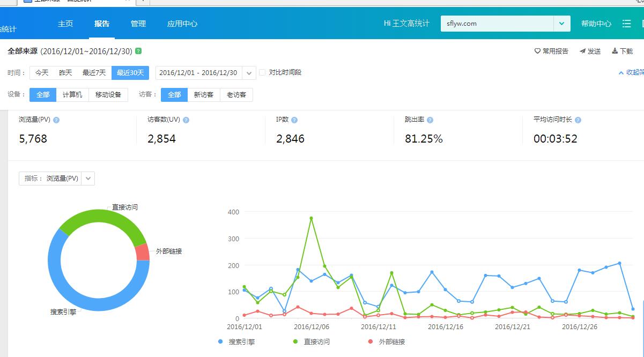Click the 下载 download icon
Image resolution: width=644 pixels, height=357 pixels.
click(x=615, y=51)
